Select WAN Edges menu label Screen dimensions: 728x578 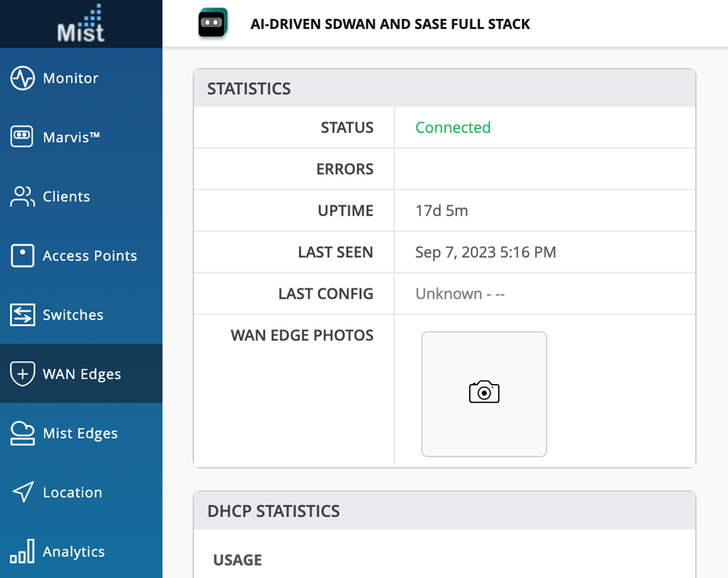[82, 374]
